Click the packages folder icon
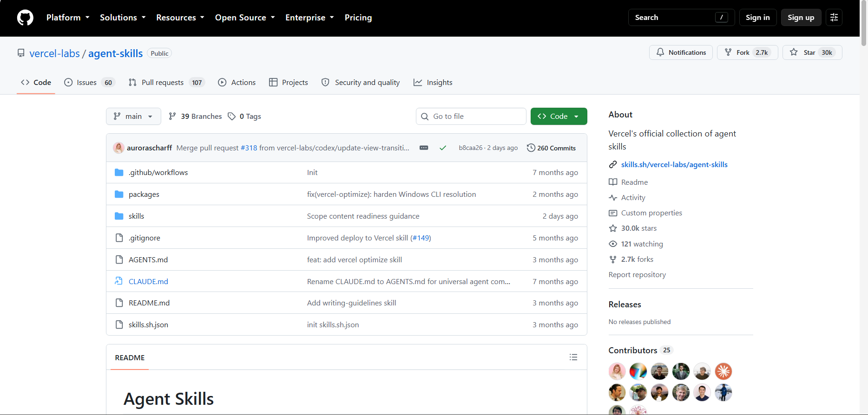868x415 pixels. pyautogui.click(x=119, y=195)
